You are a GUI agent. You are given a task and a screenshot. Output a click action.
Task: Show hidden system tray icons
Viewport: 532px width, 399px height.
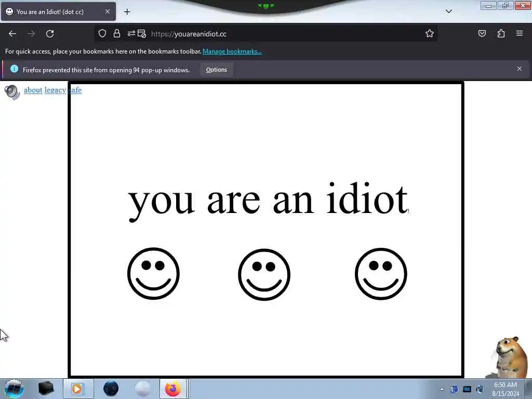442,389
